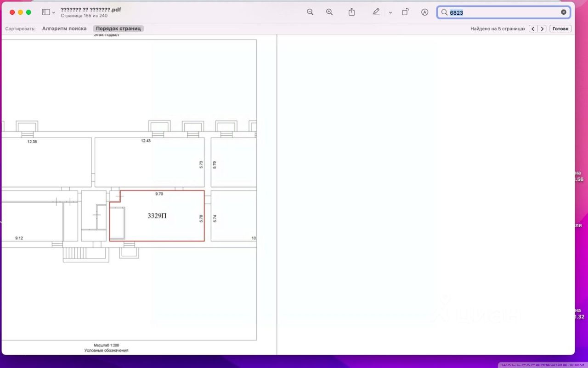The image size is (588, 368).
Task: Click the sidebar view icon
Action: coord(45,12)
